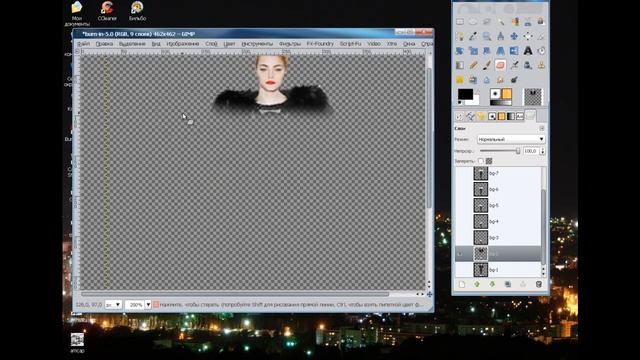This screenshot has height=360, width=640.
Task: Lower the selected layer button
Action: 492,284
